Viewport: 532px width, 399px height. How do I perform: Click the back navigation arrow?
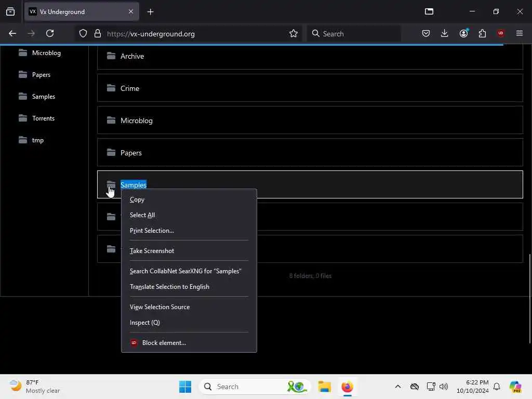click(12, 33)
